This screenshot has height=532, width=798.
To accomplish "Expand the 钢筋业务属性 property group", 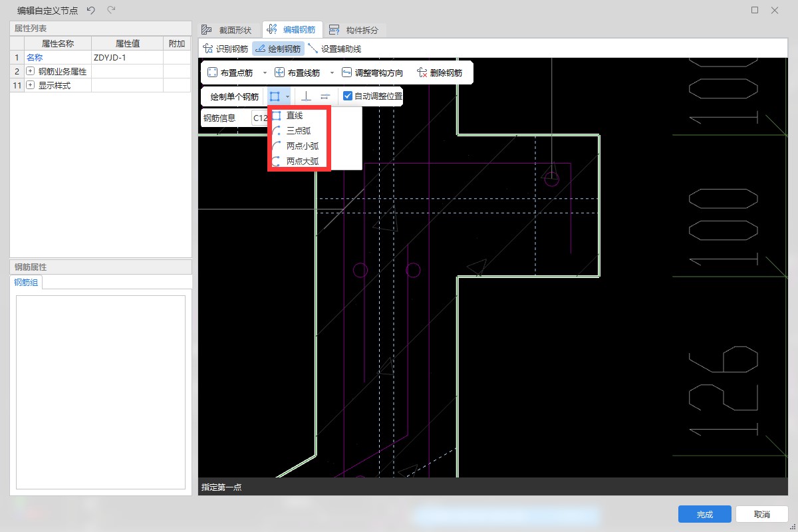I will (x=30, y=71).
